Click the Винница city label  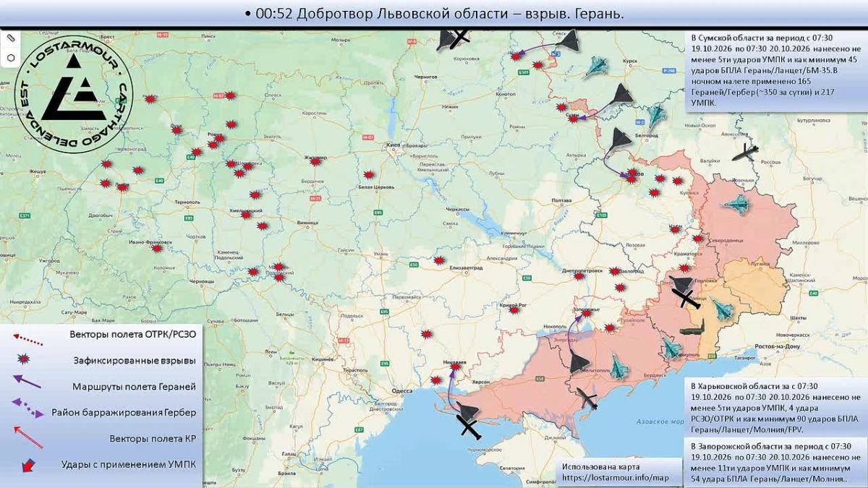[x=307, y=223]
